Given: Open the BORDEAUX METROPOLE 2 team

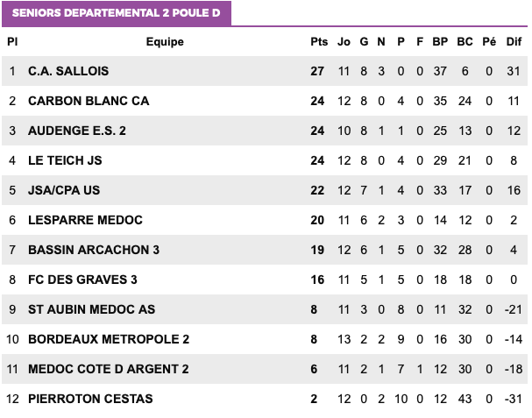Looking at the screenshot, I should tap(109, 339).
